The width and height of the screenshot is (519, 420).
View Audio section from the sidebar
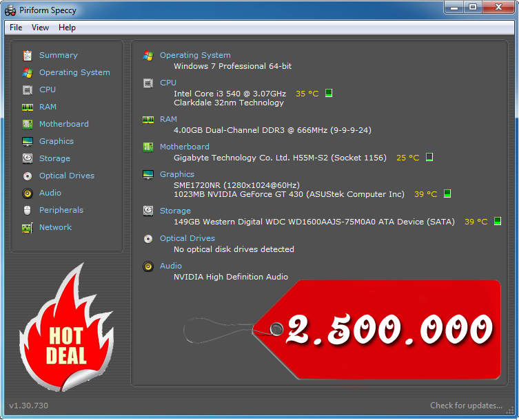[x=50, y=193]
